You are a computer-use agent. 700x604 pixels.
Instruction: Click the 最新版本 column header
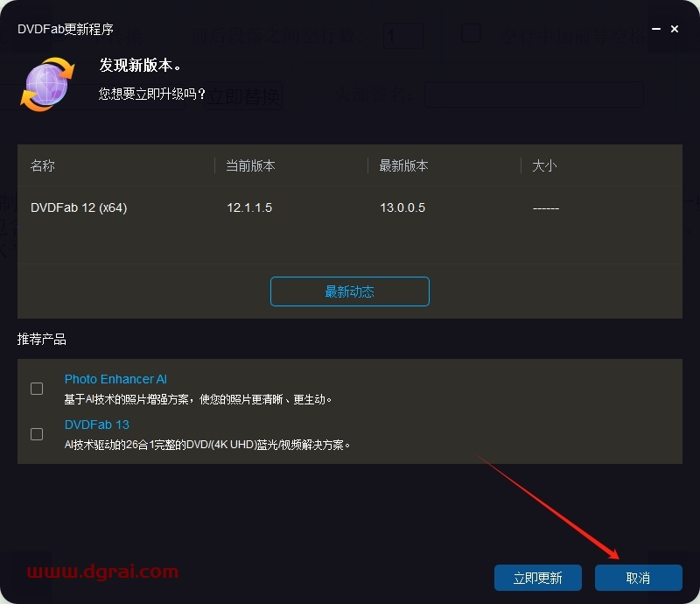pos(403,165)
